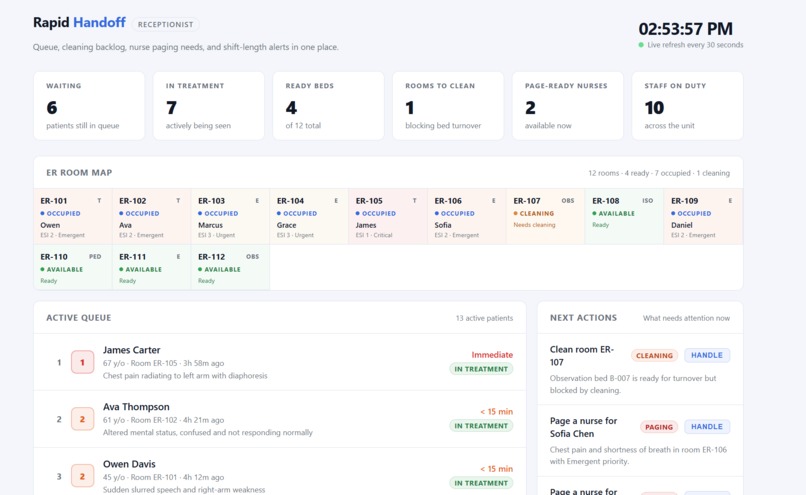Click "What needs attention now" text
The image size is (806, 495).
pos(686,318)
